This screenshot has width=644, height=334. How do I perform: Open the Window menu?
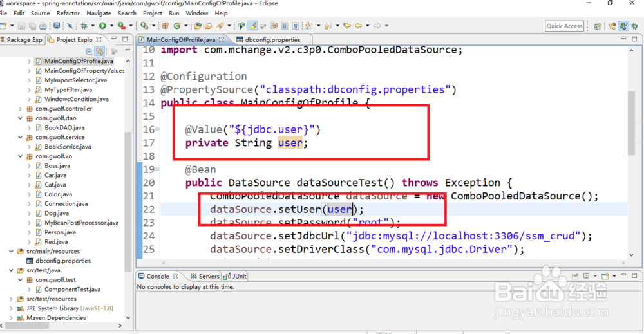196,13
